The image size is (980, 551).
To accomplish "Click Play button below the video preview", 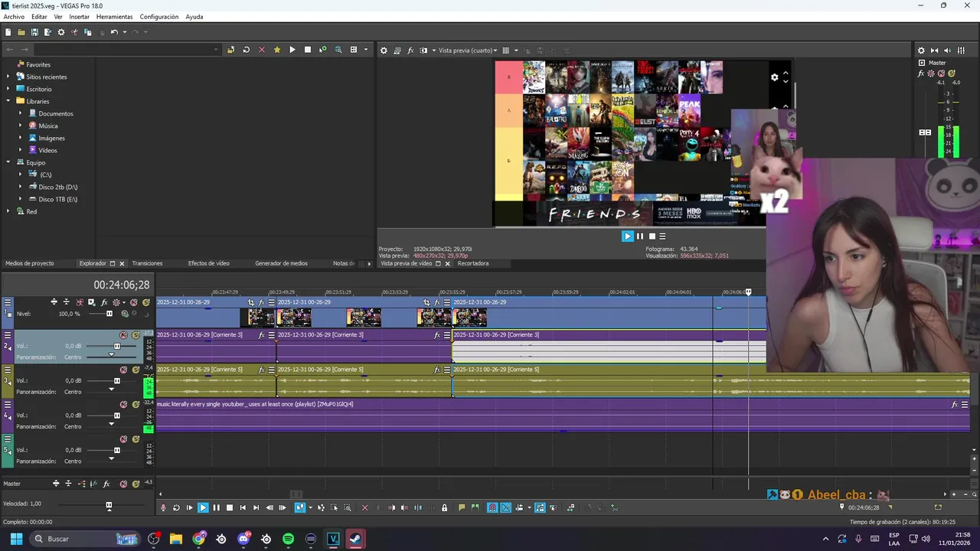I will [x=628, y=236].
